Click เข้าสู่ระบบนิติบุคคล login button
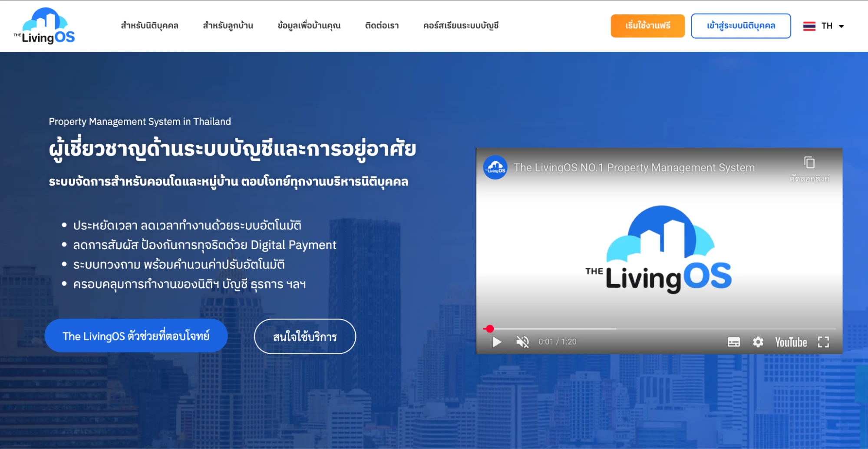The width and height of the screenshot is (868, 449). pos(741,26)
